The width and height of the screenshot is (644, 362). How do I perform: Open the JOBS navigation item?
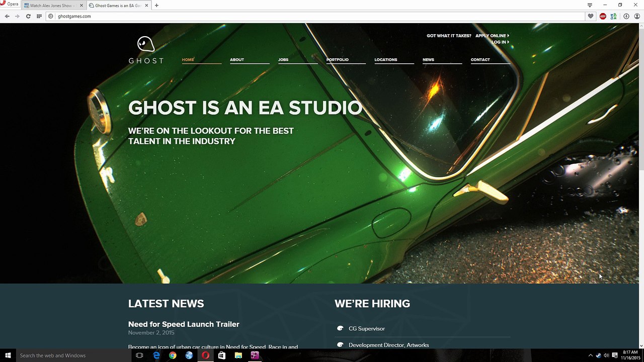pos(283,60)
